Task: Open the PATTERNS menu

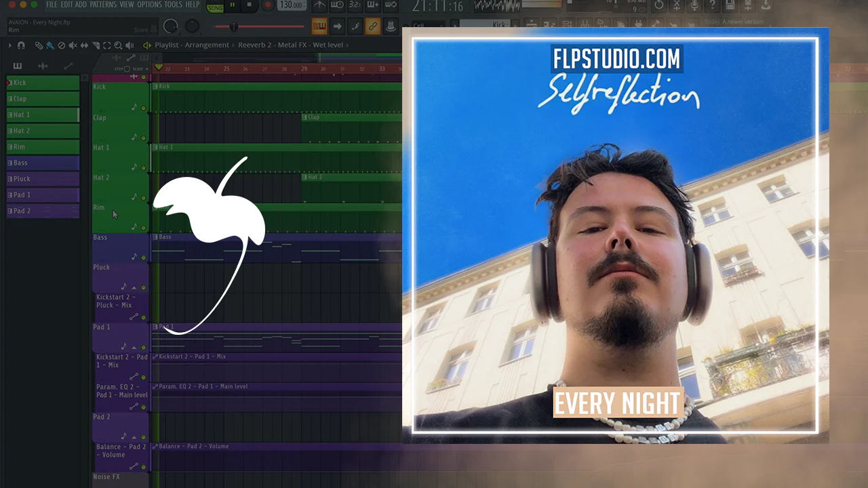Action: (x=103, y=5)
